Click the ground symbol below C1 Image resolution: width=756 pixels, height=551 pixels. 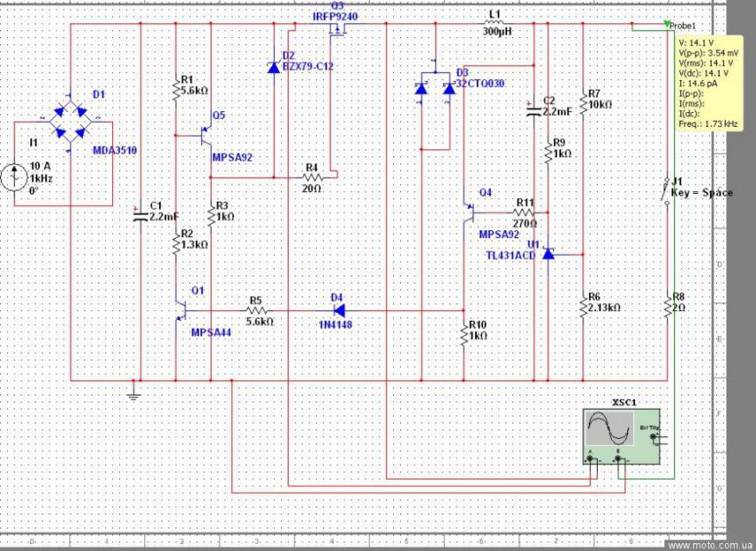[133, 393]
